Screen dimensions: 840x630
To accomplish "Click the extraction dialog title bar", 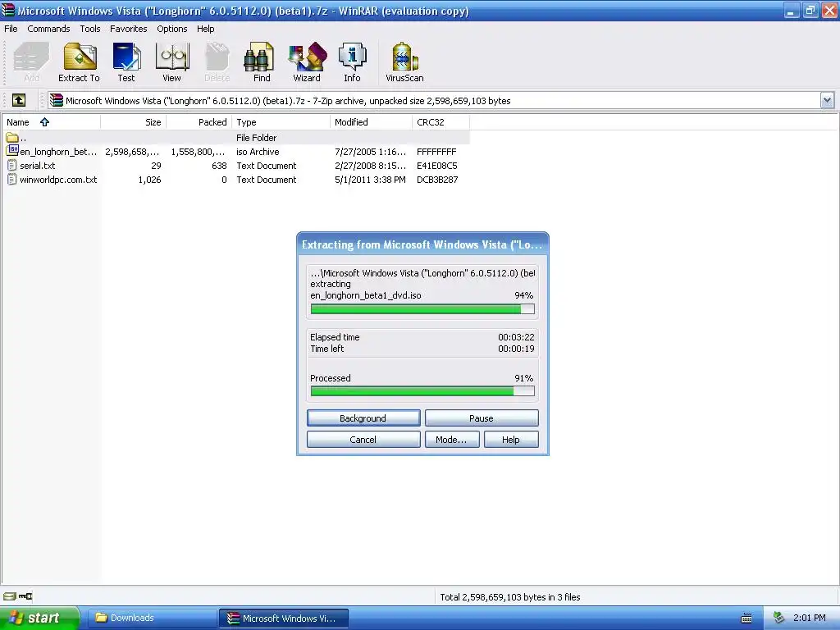I will pos(422,244).
